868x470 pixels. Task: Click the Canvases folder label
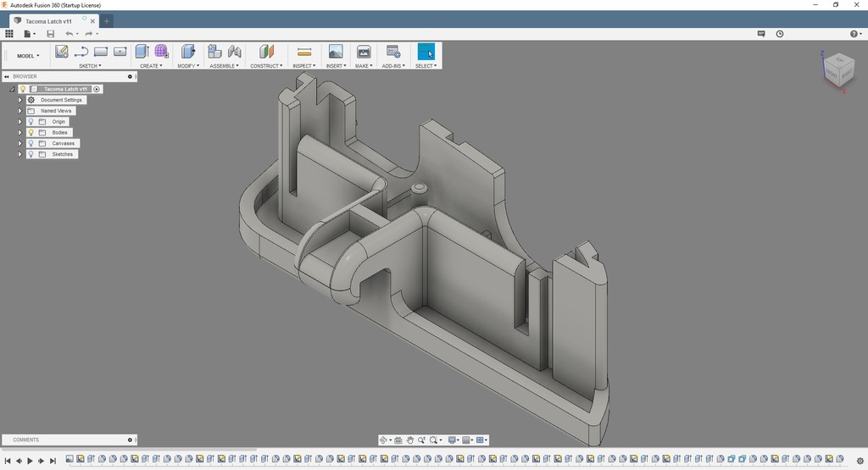[63, 144]
